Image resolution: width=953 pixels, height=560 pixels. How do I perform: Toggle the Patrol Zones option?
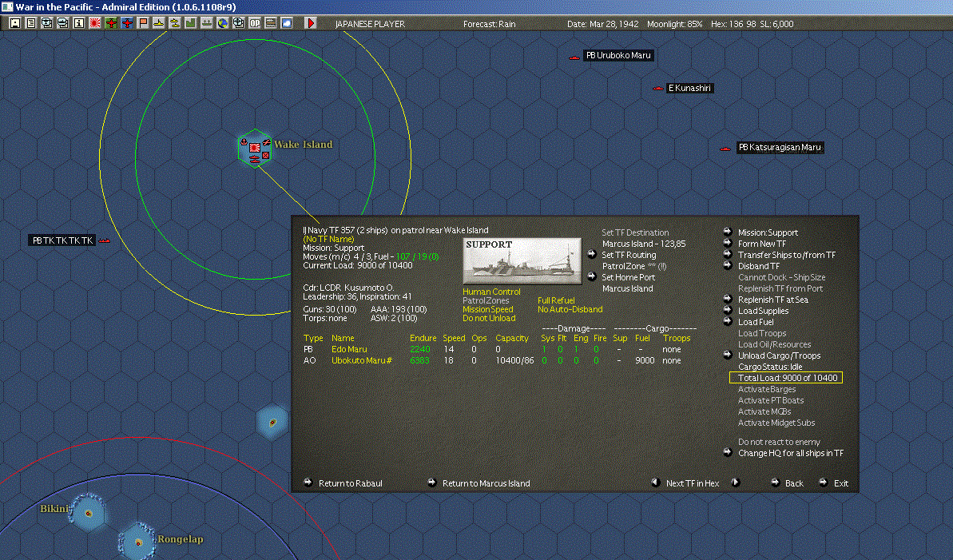click(486, 300)
